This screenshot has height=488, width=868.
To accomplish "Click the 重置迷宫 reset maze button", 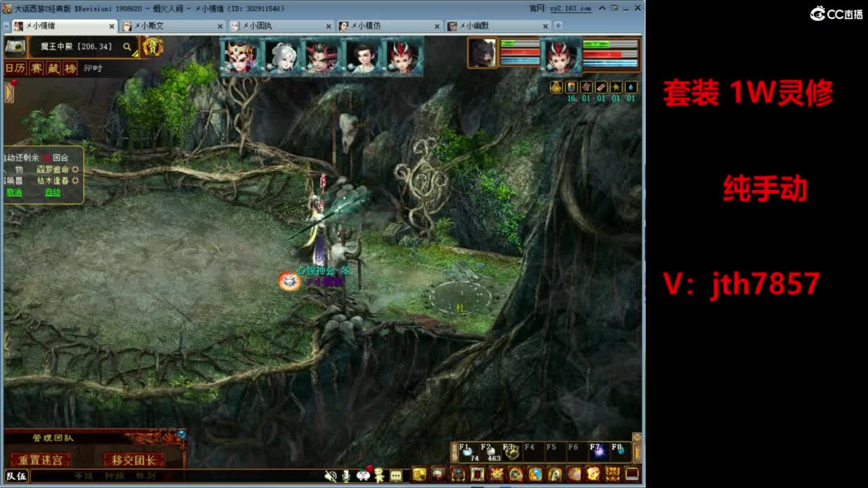I will [x=41, y=460].
